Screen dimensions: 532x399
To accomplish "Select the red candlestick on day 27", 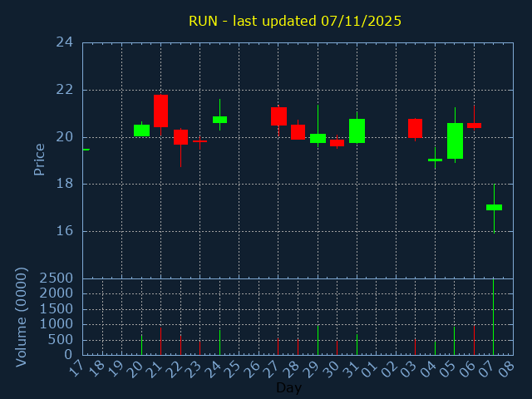I will pos(278,116).
